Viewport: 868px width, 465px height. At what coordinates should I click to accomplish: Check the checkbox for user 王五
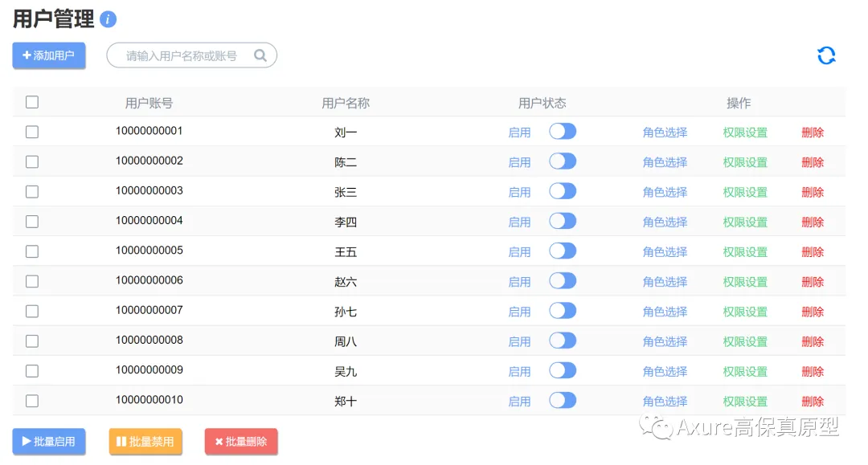coord(31,251)
